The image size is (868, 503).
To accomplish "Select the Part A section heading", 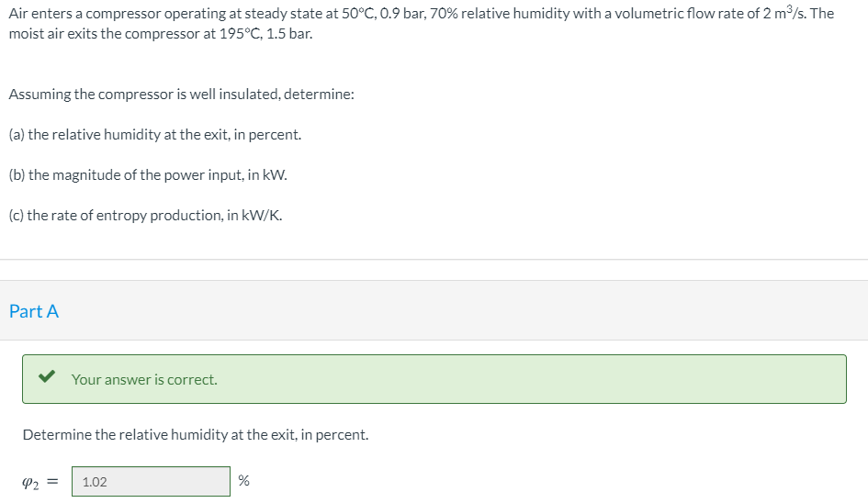I will (x=34, y=311).
